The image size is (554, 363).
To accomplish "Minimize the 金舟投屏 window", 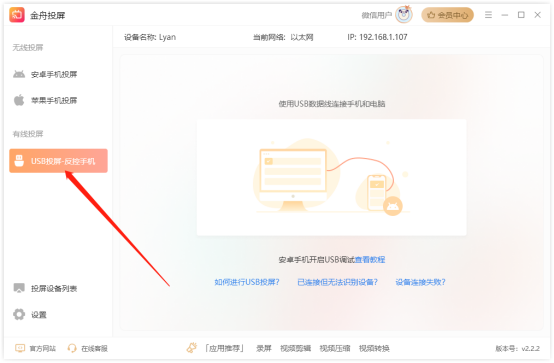I will tap(505, 15).
